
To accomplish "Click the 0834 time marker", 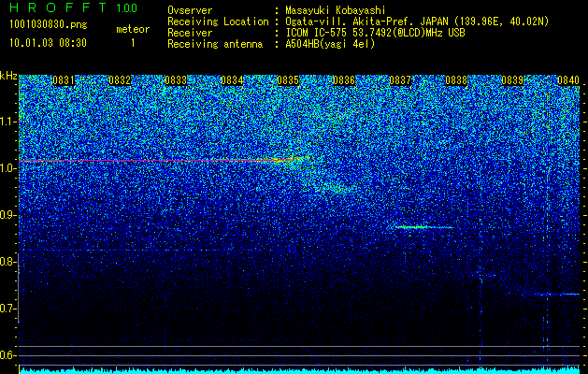I will pos(232,80).
